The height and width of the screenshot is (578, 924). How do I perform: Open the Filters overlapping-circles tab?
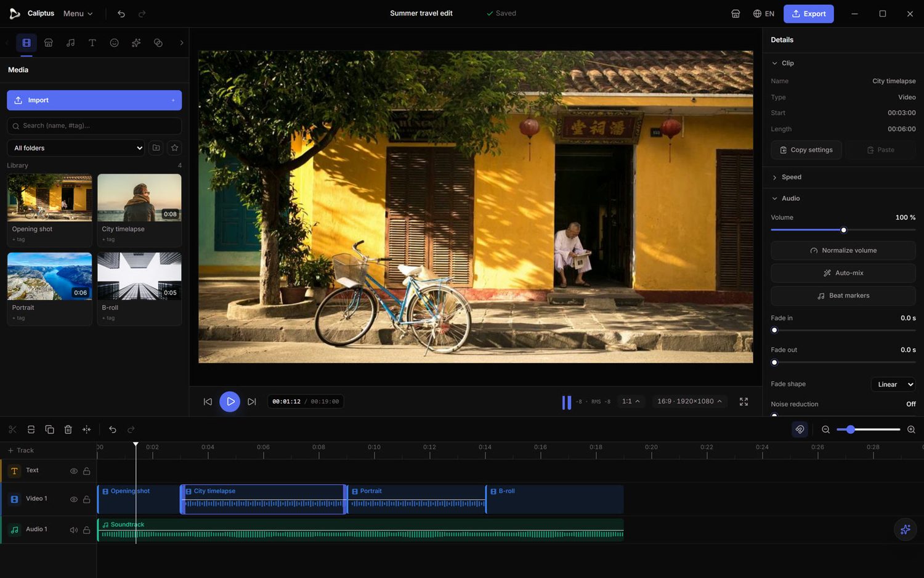(x=158, y=43)
